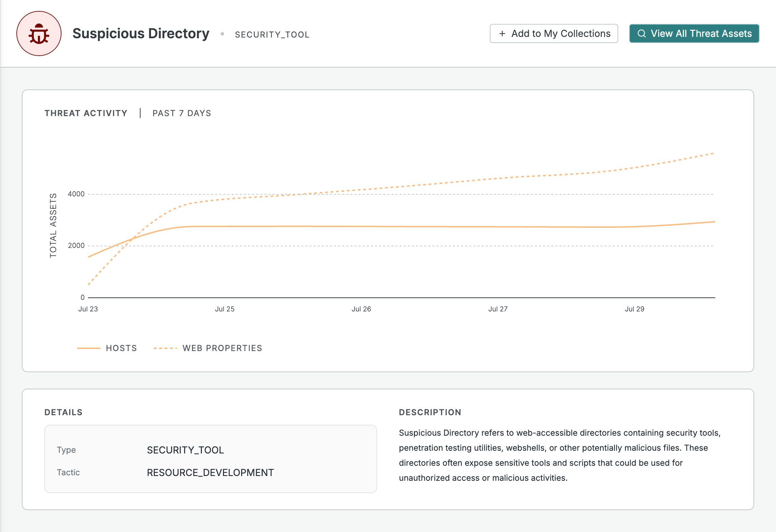This screenshot has width=776, height=532.
Task: Click the PAST 7 DAYS label
Action: [182, 113]
